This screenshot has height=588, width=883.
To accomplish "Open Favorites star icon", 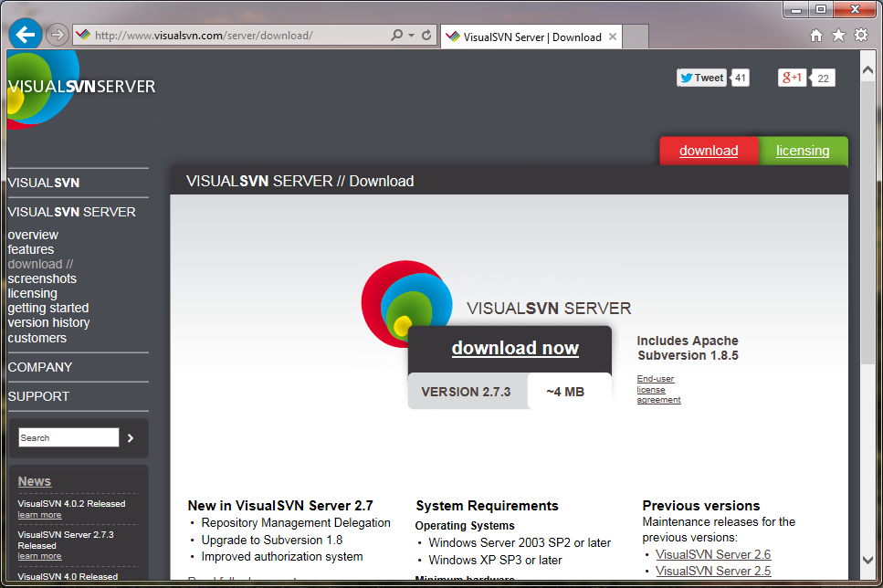I will tap(838, 36).
